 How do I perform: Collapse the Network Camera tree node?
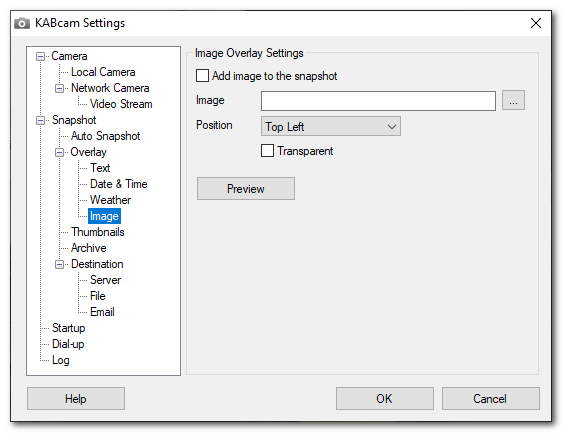[x=59, y=88]
